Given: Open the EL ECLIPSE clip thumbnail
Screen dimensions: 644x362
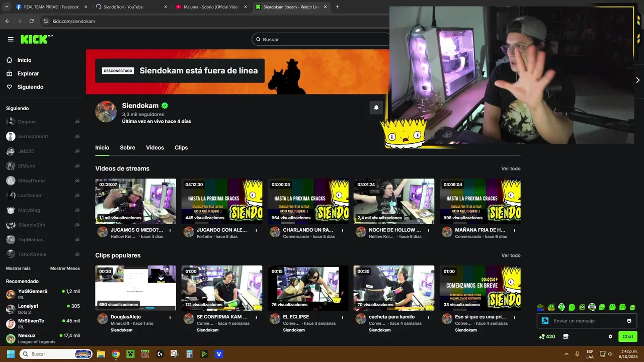Looking at the screenshot, I should (308, 288).
